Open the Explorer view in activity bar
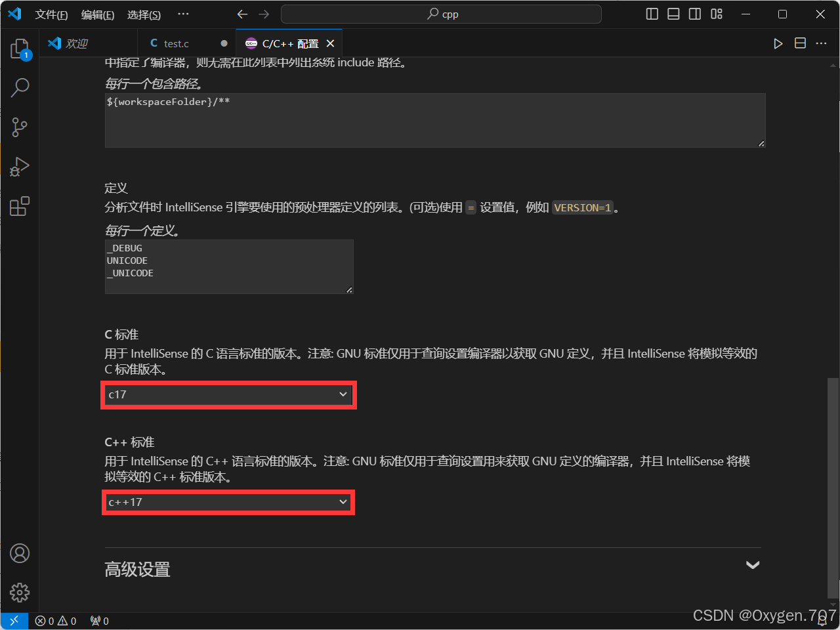This screenshot has height=630, width=840. coord(20,49)
